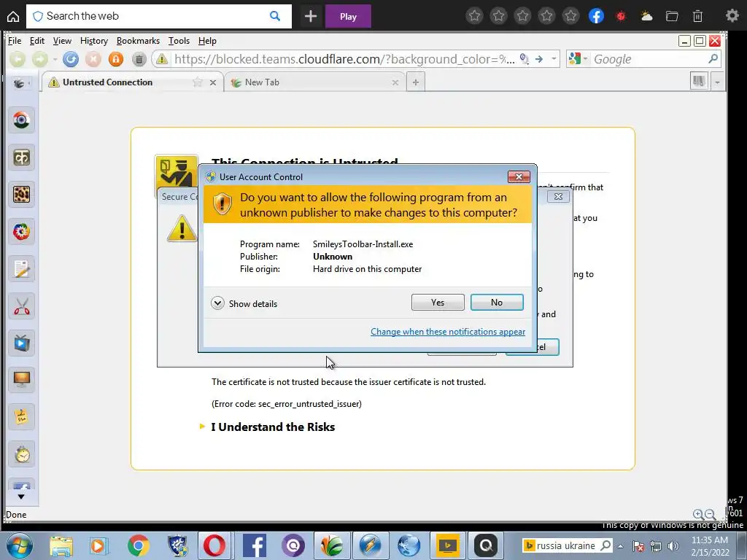Click the red Stop loading button
The height and width of the screenshot is (560, 747).
tap(93, 59)
